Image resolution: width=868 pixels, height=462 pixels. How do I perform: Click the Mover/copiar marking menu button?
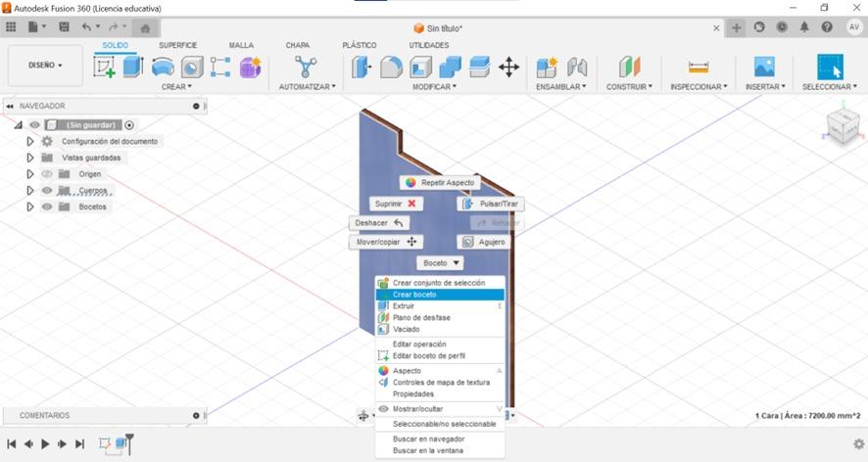tap(386, 242)
